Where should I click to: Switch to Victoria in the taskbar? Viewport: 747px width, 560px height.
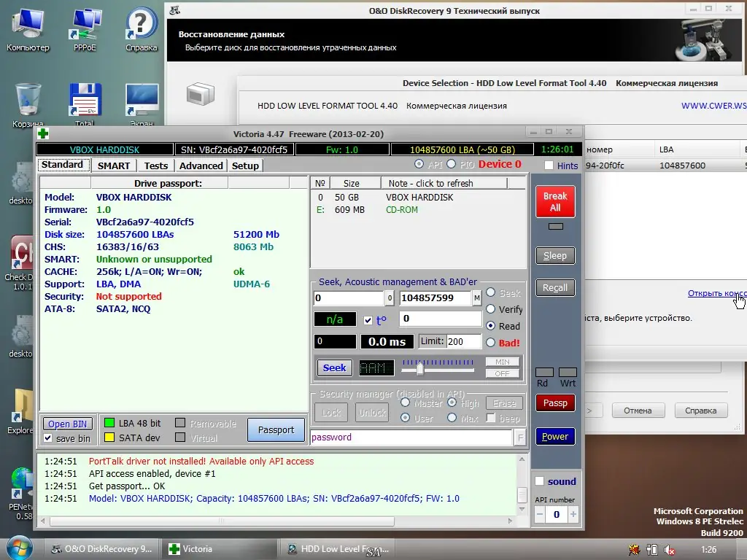pyautogui.click(x=219, y=549)
